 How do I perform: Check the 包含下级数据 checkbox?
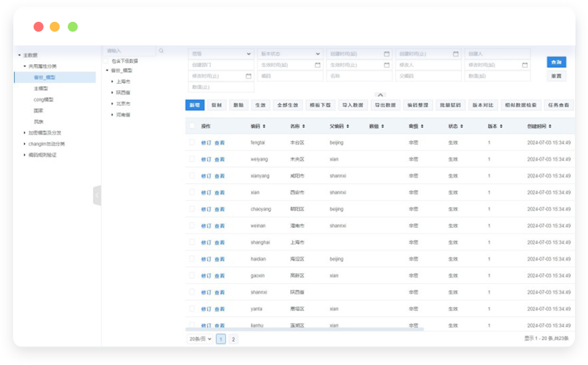pos(106,61)
